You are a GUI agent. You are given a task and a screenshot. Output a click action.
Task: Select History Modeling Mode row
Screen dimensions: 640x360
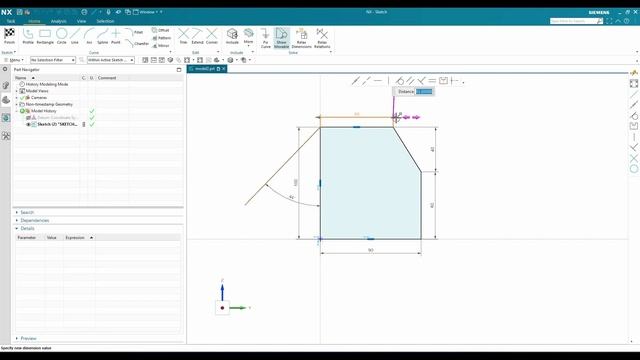47,84
